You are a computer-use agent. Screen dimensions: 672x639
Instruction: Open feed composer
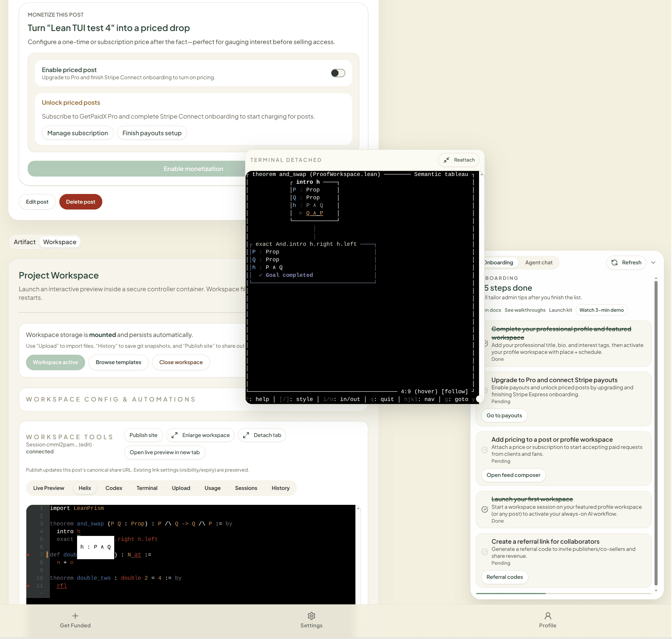513,475
